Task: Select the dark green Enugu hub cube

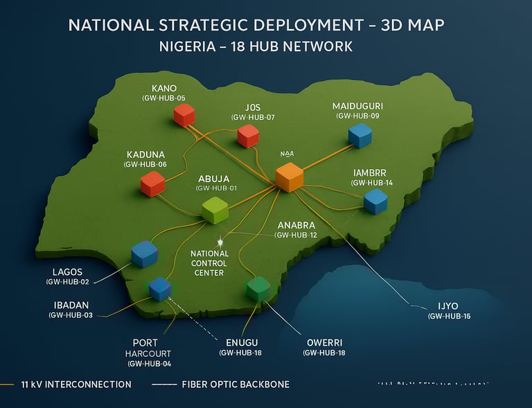Action: pos(258,289)
